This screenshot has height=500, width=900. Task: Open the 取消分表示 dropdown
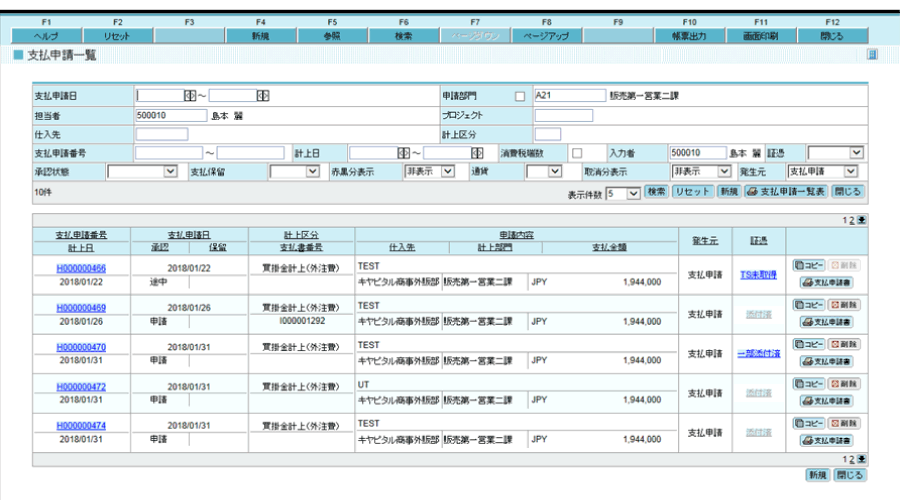[x=701, y=172]
